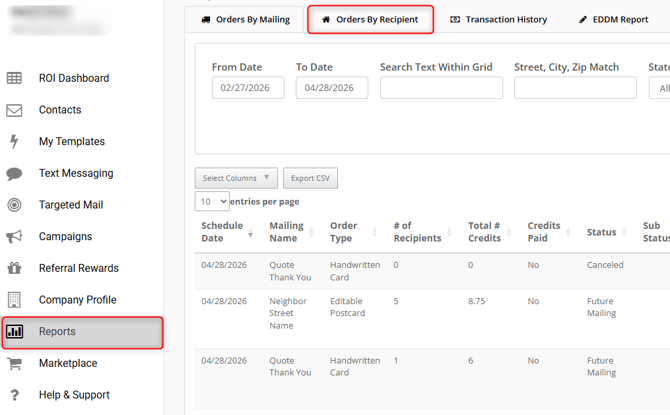Click the Targeted Mail target icon
The image size is (670, 415).
coord(14,205)
